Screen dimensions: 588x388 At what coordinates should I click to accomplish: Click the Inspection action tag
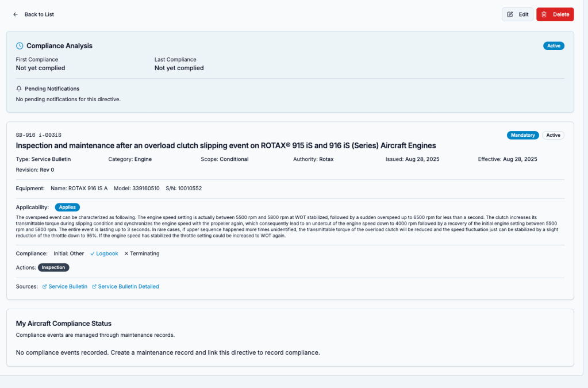[x=53, y=267]
